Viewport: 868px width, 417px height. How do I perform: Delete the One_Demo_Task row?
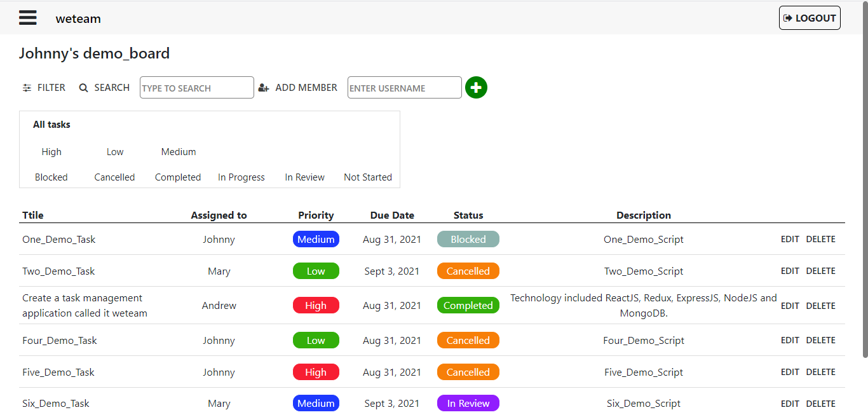pos(821,240)
